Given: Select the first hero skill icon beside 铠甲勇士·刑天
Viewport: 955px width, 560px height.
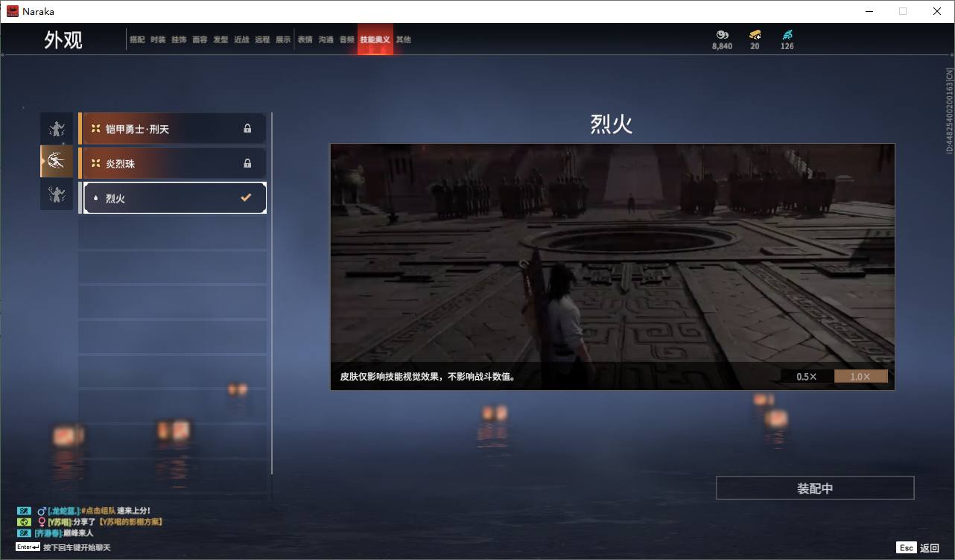Looking at the screenshot, I should (x=57, y=129).
